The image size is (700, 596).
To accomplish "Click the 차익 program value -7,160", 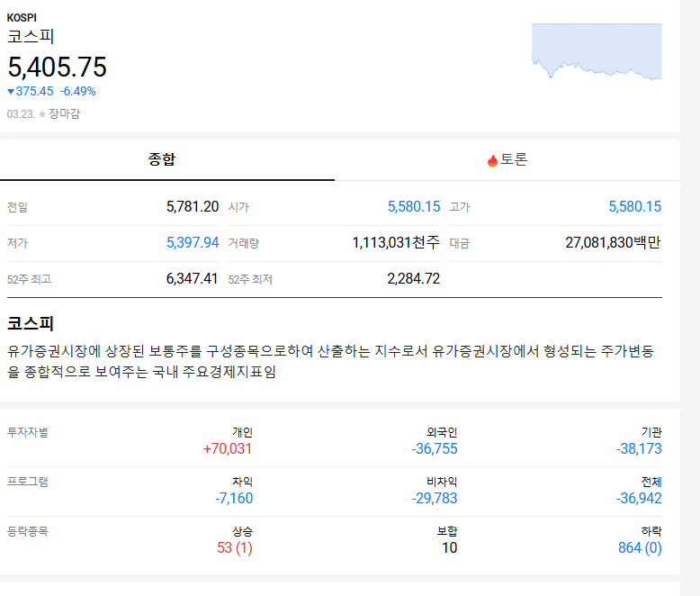I will [x=234, y=498].
